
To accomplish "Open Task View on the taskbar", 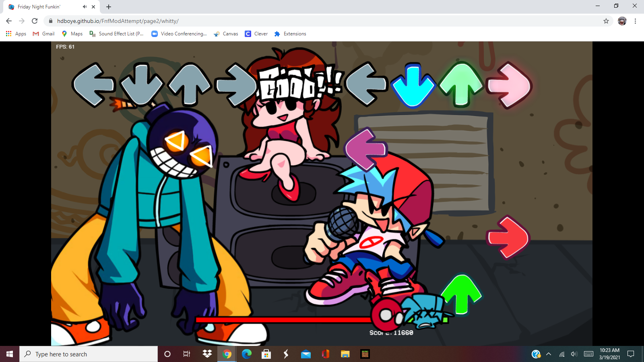I will click(187, 354).
